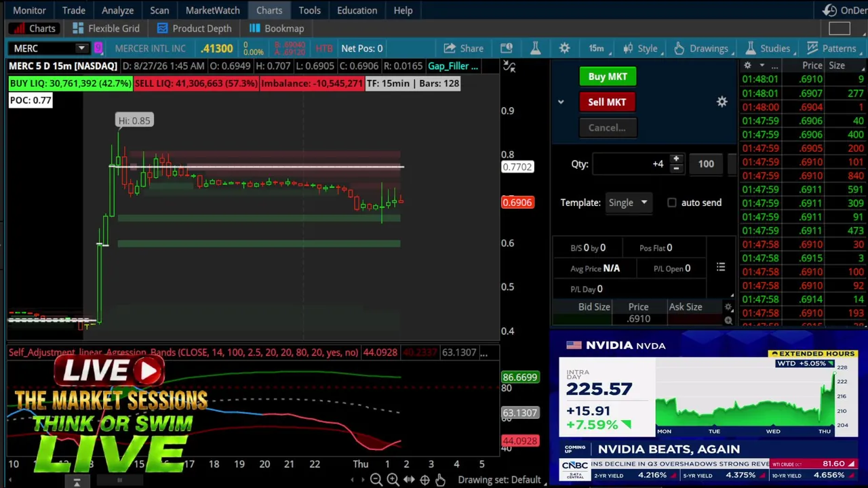The image size is (868, 488).
Task: Open the Studies menu
Action: (768, 48)
